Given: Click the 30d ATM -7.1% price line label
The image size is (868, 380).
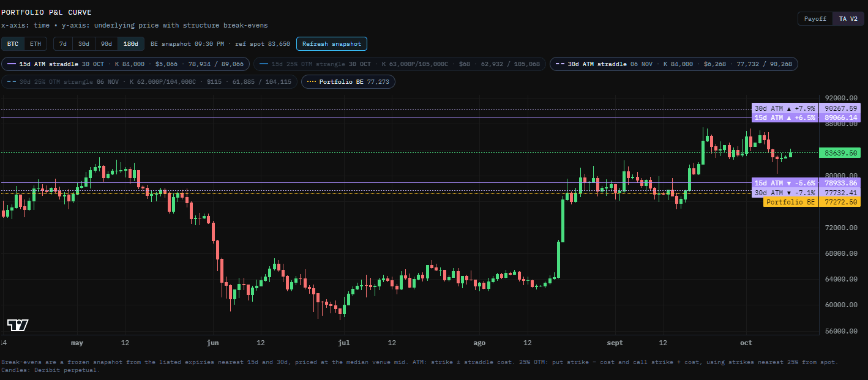Looking at the screenshot, I should (x=785, y=193).
